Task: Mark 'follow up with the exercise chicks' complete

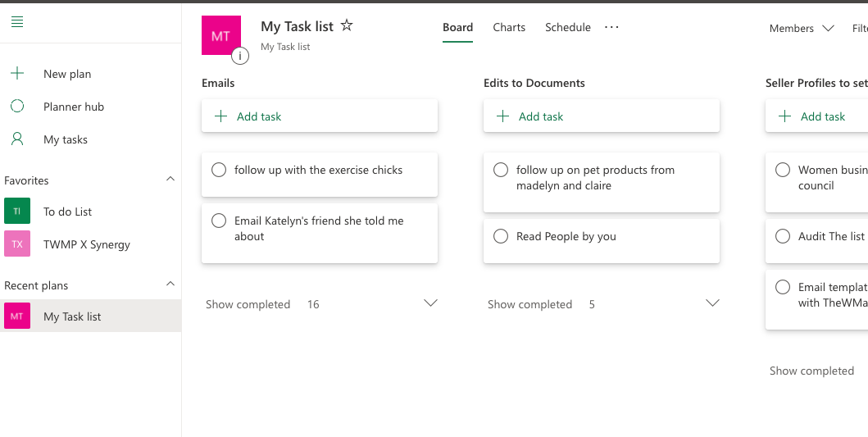Action: (x=219, y=170)
